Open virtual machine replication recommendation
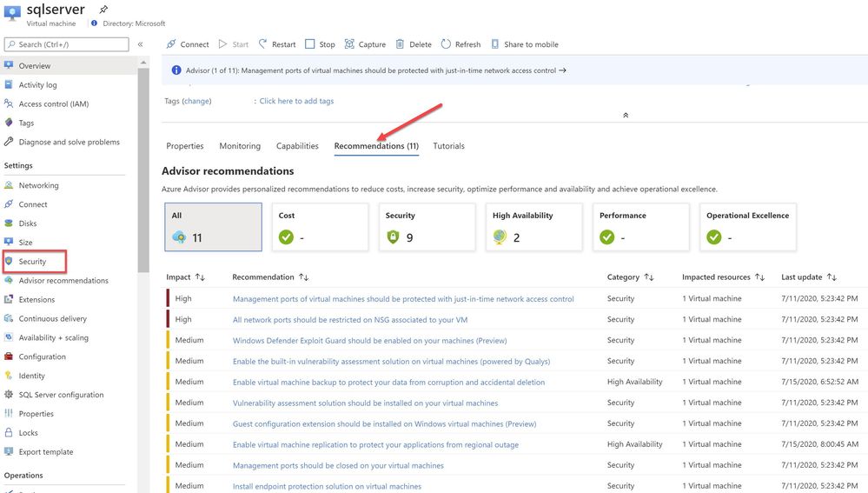 pyautogui.click(x=375, y=445)
